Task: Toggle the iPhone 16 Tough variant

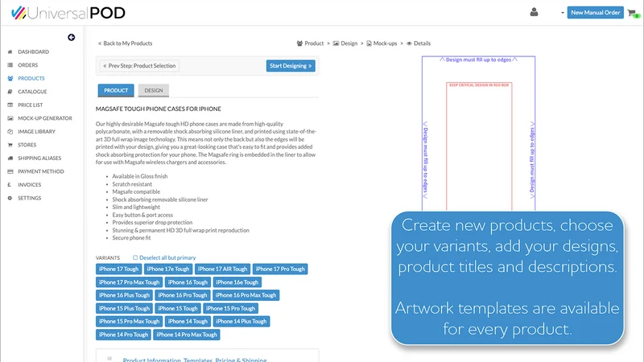Action: click(188, 282)
